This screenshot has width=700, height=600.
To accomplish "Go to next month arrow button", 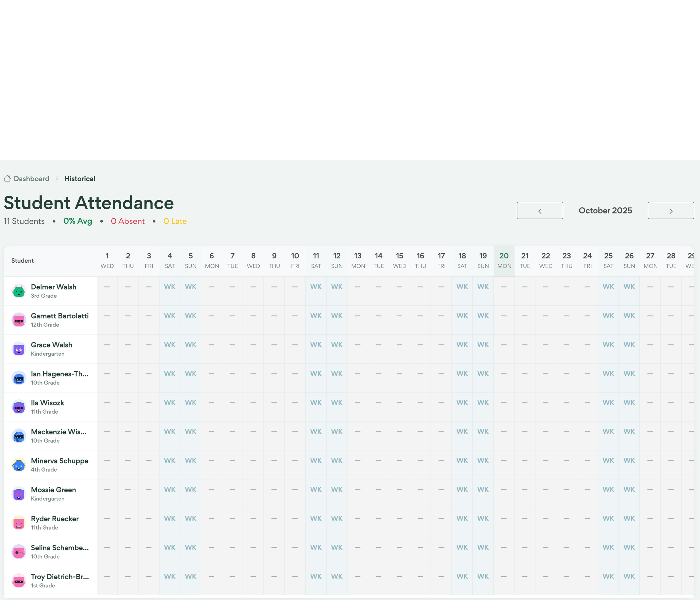I will [x=670, y=210].
